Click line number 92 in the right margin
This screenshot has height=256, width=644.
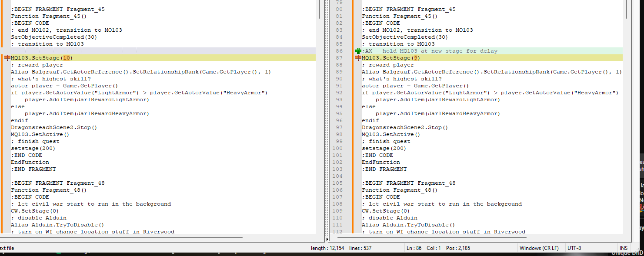pos(340,93)
